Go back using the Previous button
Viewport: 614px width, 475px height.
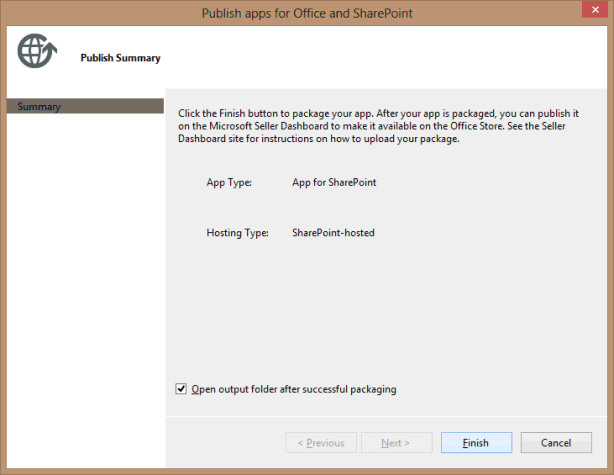(320, 443)
